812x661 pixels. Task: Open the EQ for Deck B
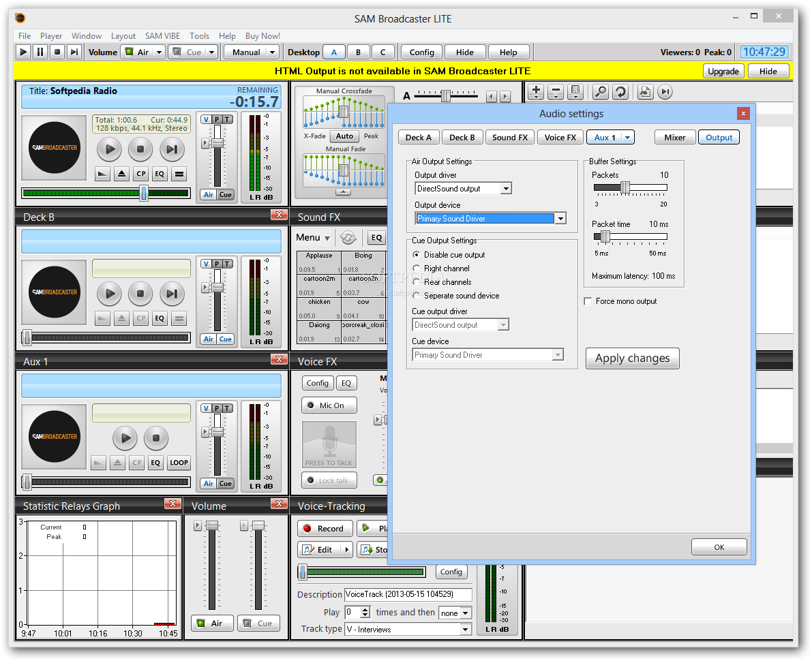pyautogui.click(x=160, y=318)
